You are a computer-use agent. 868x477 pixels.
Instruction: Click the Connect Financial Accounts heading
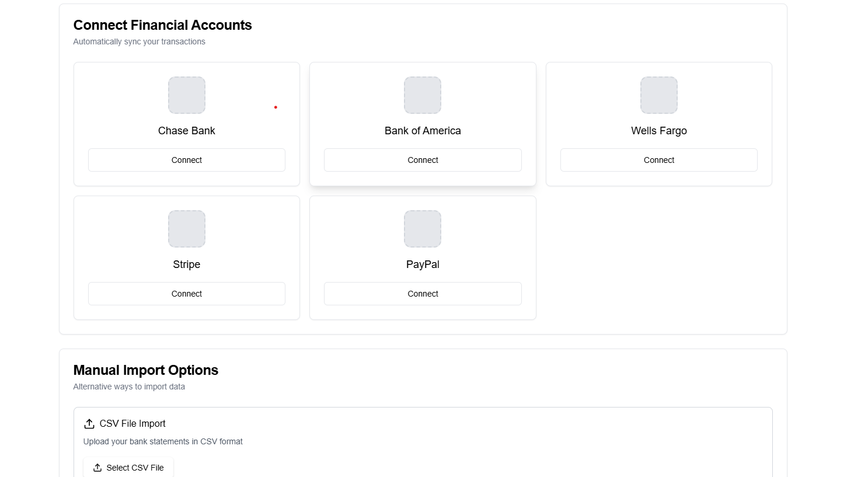click(163, 25)
